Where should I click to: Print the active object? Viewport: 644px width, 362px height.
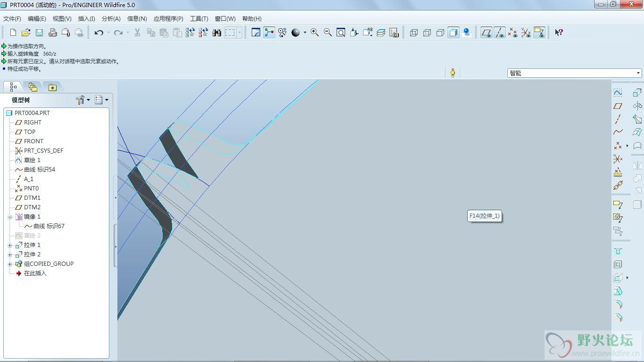tap(52, 33)
